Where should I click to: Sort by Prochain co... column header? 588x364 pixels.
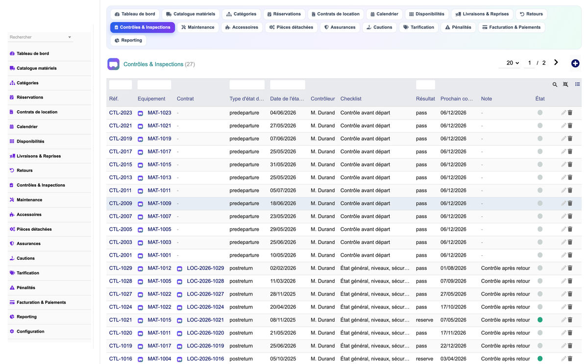(x=457, y=99)
